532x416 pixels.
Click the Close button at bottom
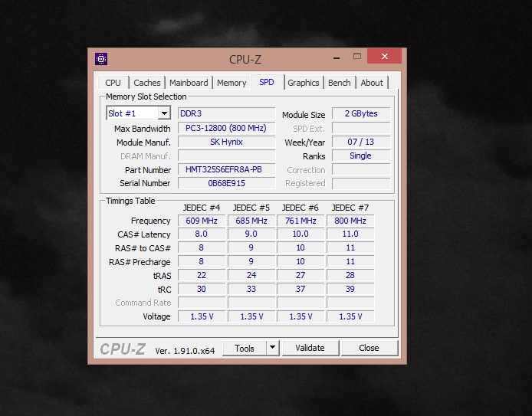tap(369, 348)
